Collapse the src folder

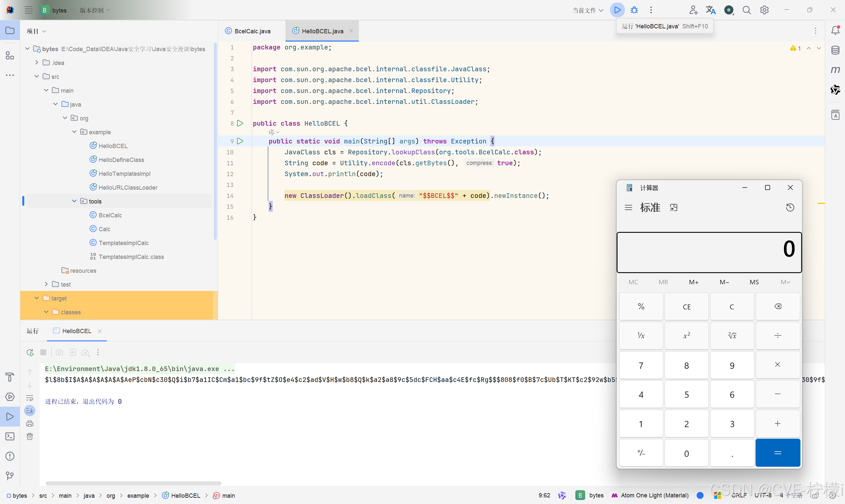37,77
